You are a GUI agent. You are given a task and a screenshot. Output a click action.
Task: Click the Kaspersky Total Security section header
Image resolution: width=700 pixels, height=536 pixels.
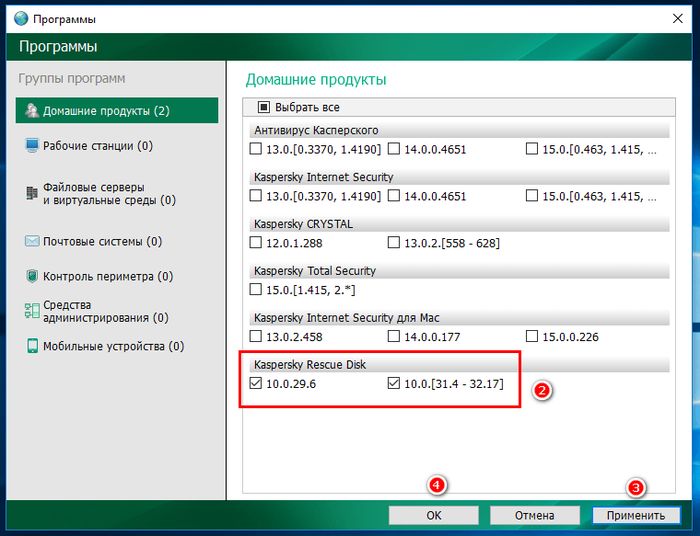(x=459, y=271)
